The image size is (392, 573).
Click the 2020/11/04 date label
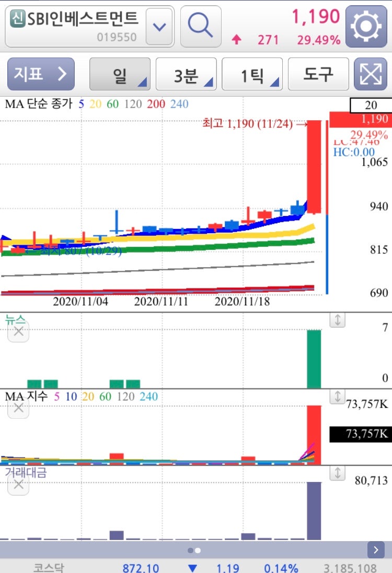(x=80, y=302)
